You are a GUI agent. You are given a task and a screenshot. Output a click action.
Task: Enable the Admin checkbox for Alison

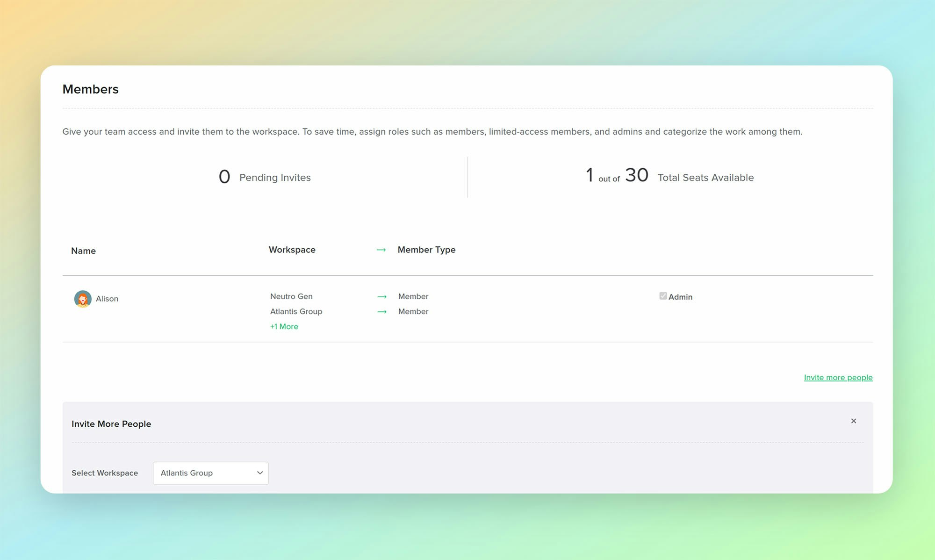[x=662, y=295]
